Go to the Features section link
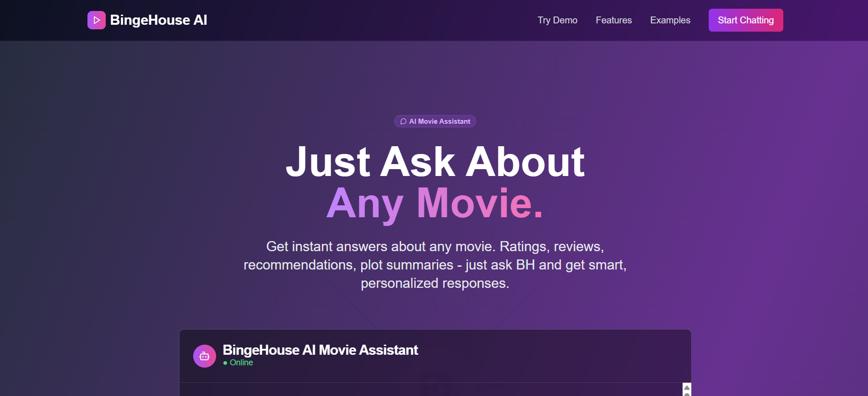The image size is (868, 396). 613,20
